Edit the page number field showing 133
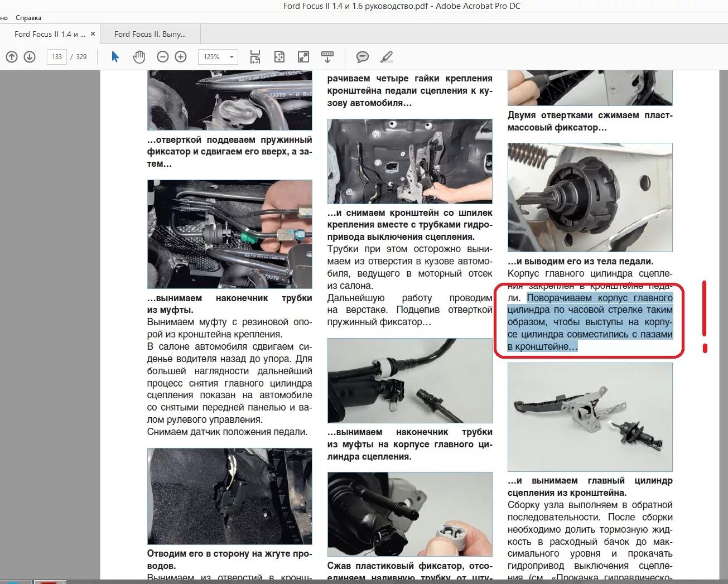The image size is (728, 584). [56, 57]
